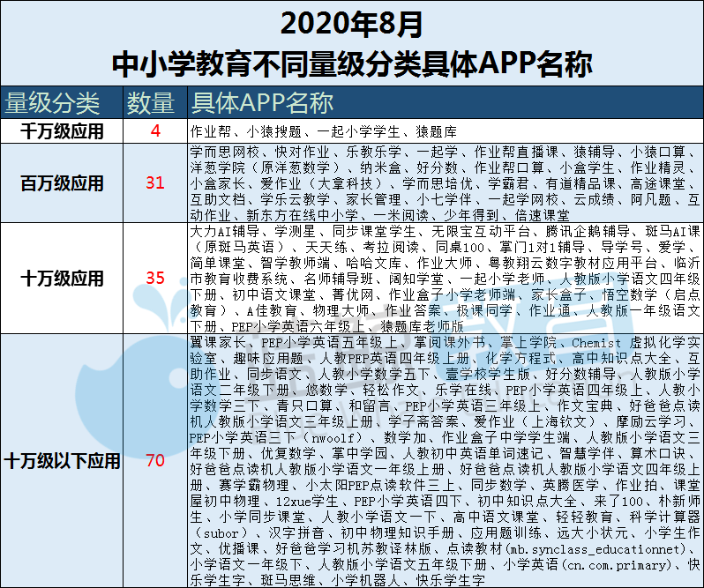Viewport: 704px width, 588px height.
Task: Select the app name '赛学霸物理'
Action: [x=254, y=485]
